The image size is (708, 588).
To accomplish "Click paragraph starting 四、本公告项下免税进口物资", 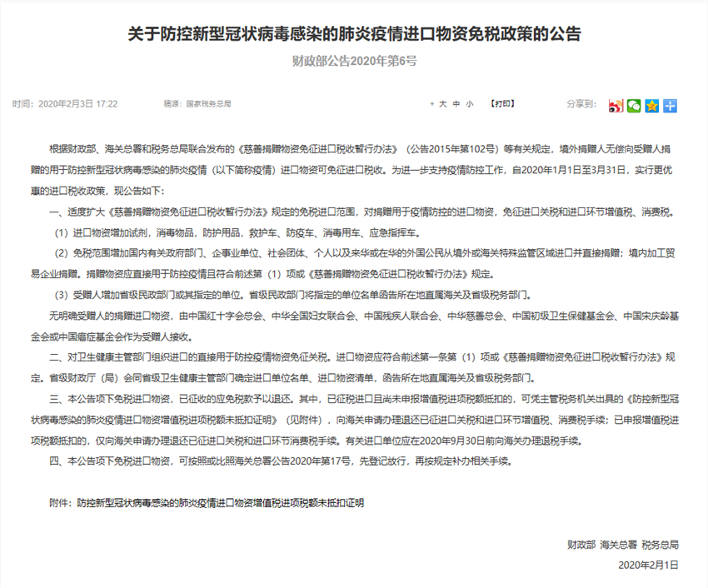I will (x=282, y=461).
